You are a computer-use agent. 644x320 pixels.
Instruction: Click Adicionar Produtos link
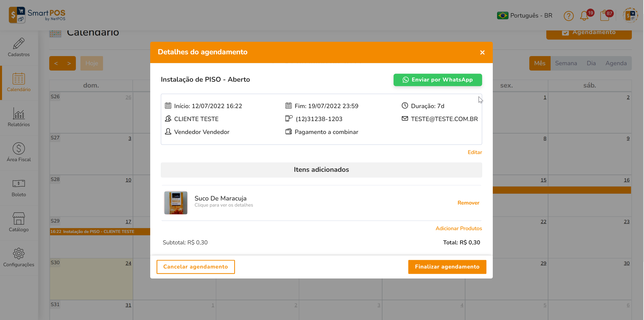coord(459,228)
